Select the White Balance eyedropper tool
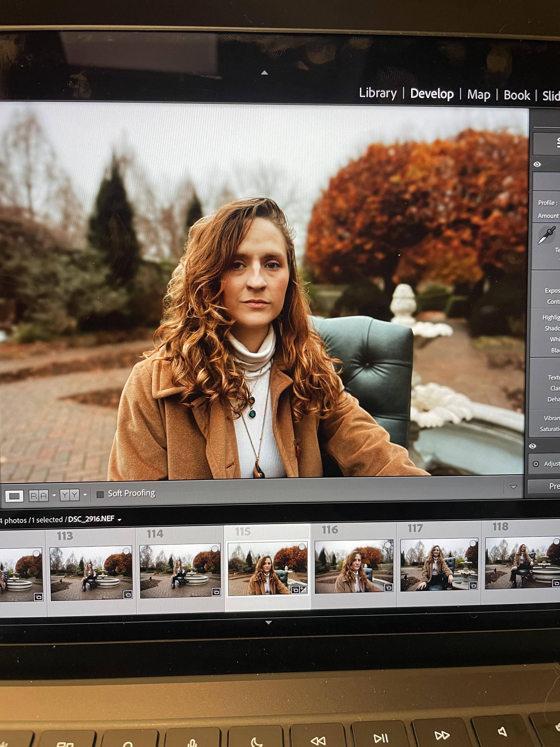 [546, 235]
